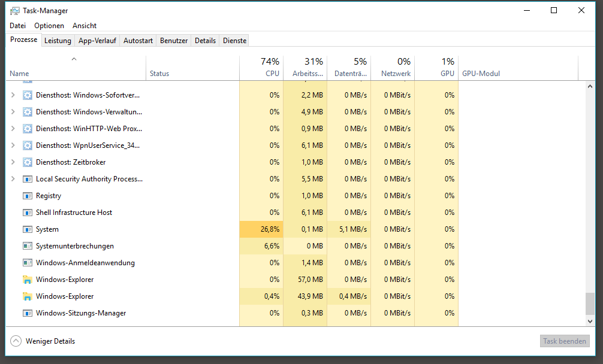Click the Registry process icon

coord(28,196)
